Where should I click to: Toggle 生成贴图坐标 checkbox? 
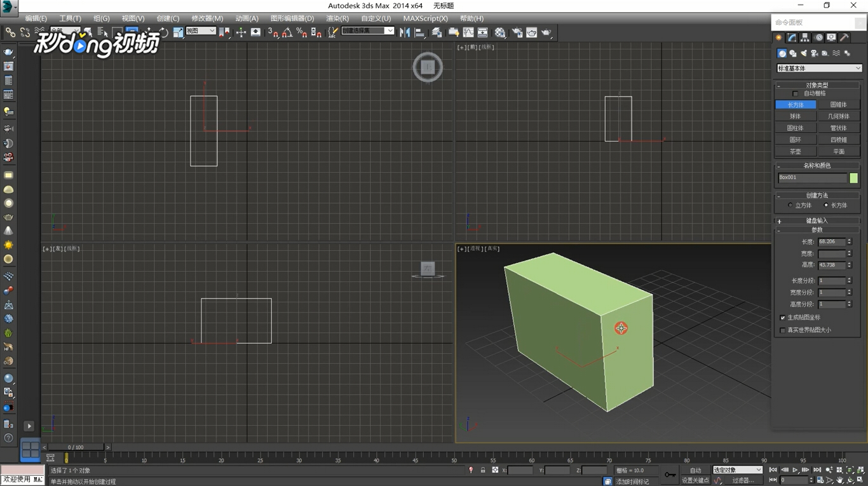click(x=782, y=318)
